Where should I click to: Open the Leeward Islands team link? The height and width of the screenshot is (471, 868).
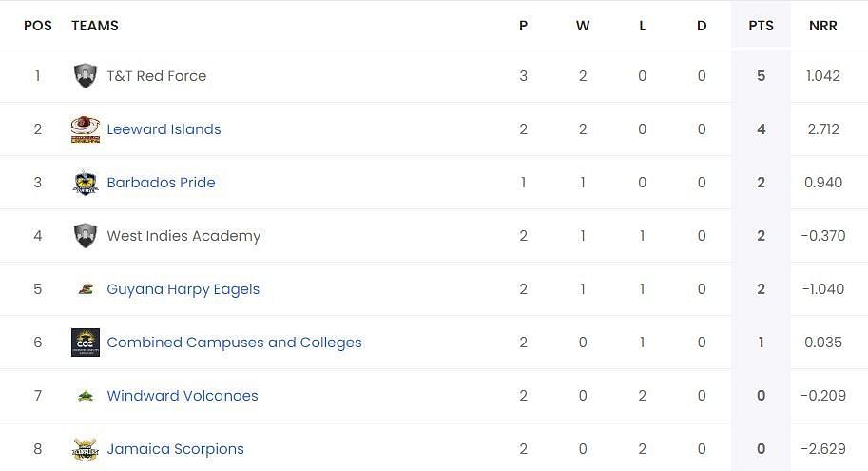point(164,129)
